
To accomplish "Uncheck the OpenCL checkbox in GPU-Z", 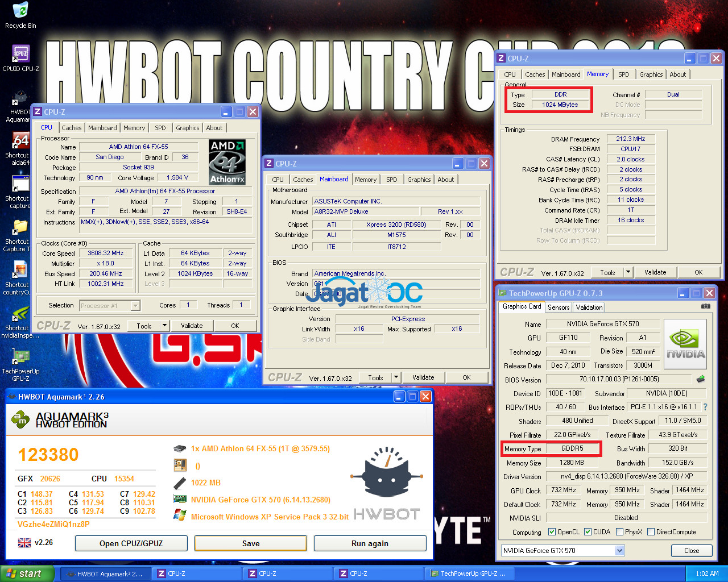I will tap(552, 532).
